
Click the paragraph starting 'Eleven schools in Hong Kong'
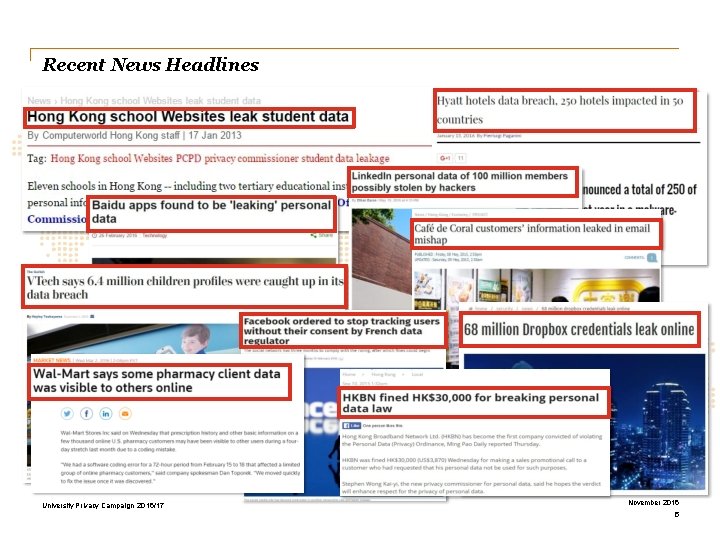[x=186, y=202]
